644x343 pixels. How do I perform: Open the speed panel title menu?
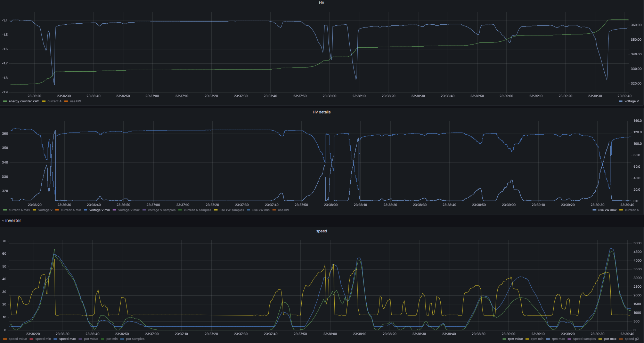[x=321, y=231]
